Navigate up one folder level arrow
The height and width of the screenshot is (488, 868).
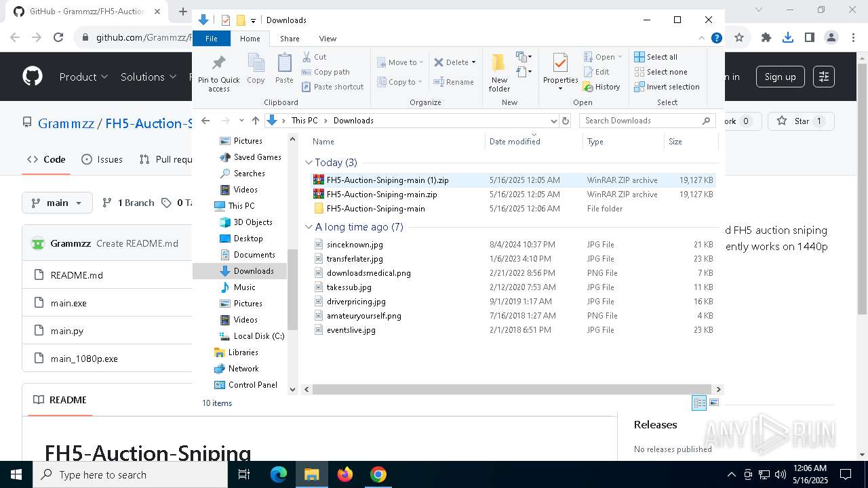pos(255,121)
